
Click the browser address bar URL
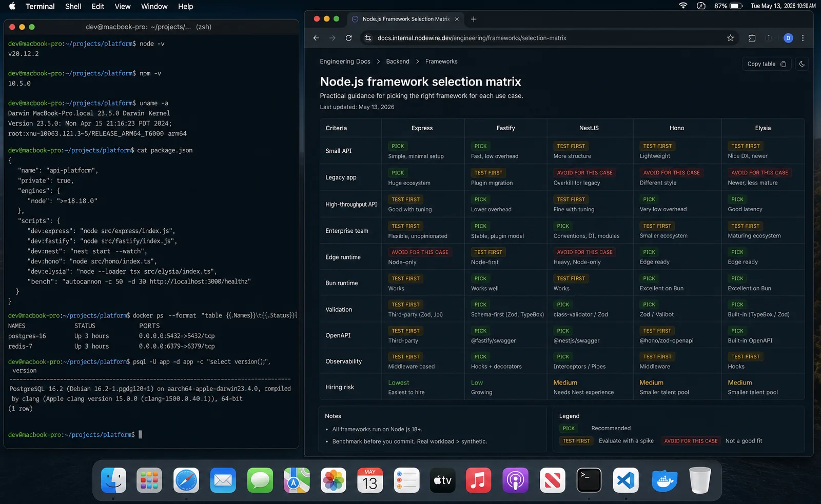click(x=472, y=38)
